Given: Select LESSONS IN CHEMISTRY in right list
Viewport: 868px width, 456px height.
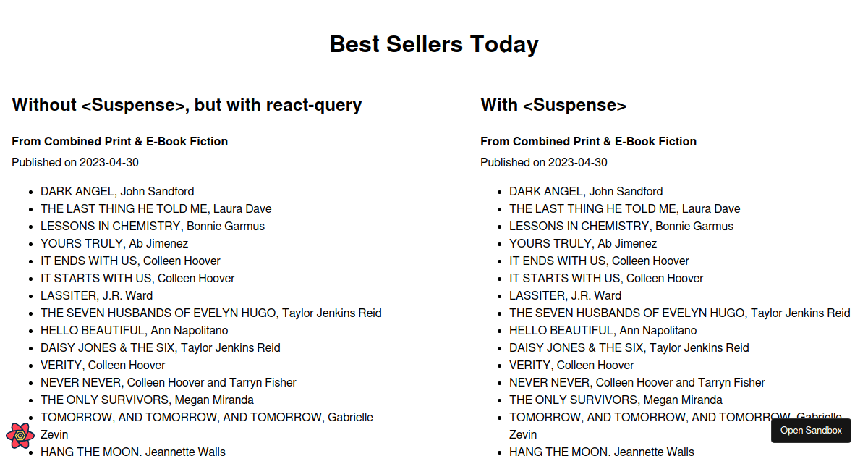Looking at the screenshot, I should coord(621,226).
